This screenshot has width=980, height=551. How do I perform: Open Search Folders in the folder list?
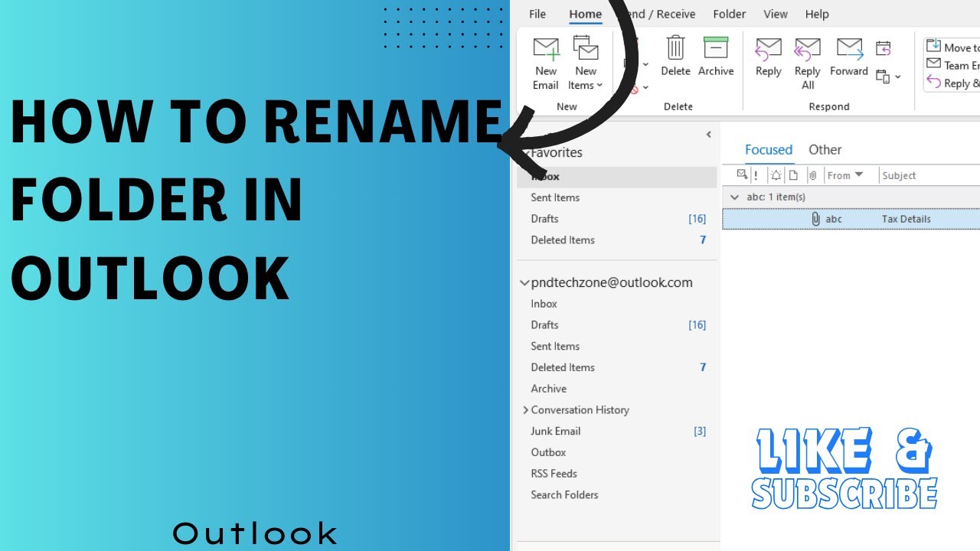click(564, 495)
